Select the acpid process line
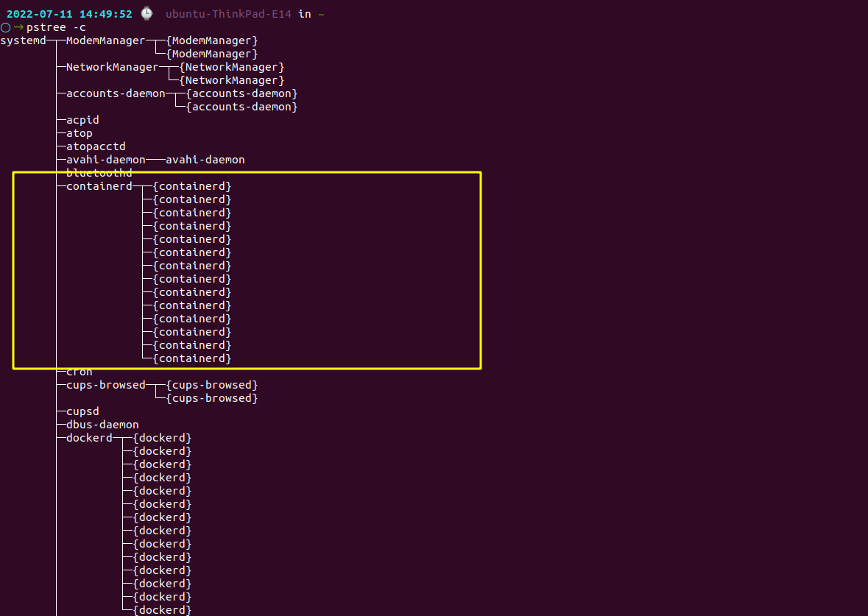This screenshot has width=868, height=616. click(82, 120)
